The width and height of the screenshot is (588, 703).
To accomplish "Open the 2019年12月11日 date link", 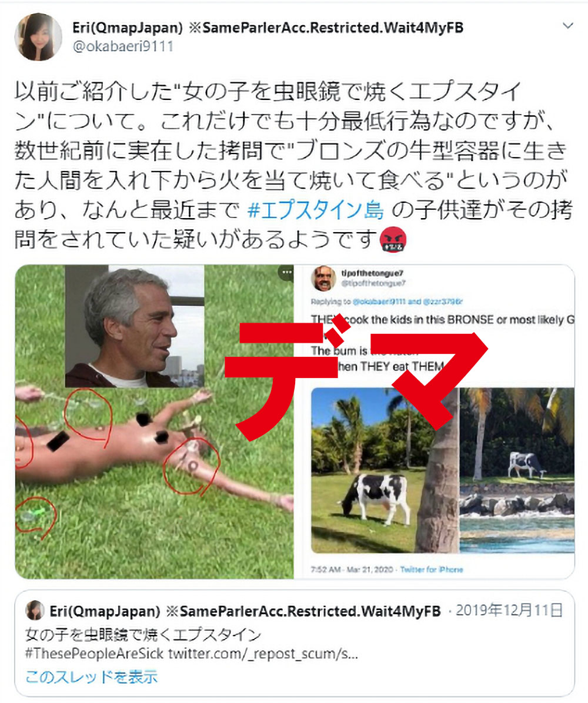I will [x=509, y=611].
